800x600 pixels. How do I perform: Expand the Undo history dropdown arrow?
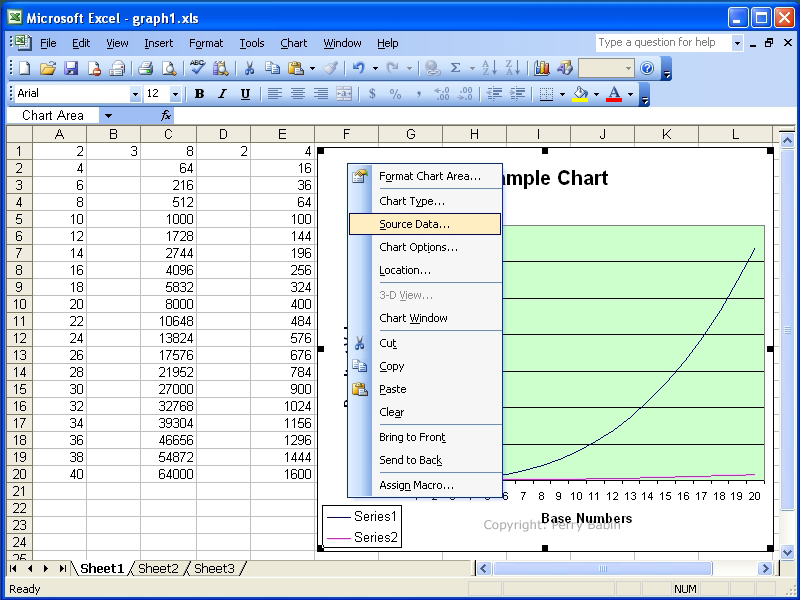pos(375,68)
